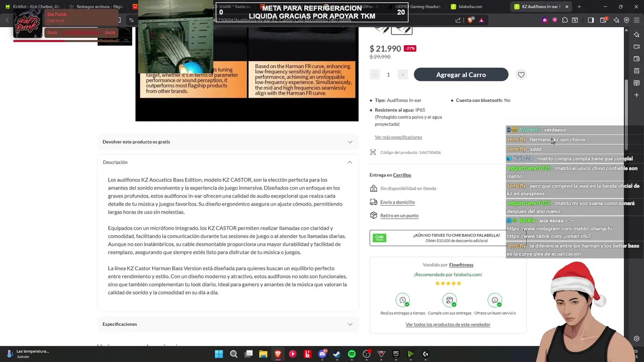Select Envío a domicilio option

click(x=397, y=202)
